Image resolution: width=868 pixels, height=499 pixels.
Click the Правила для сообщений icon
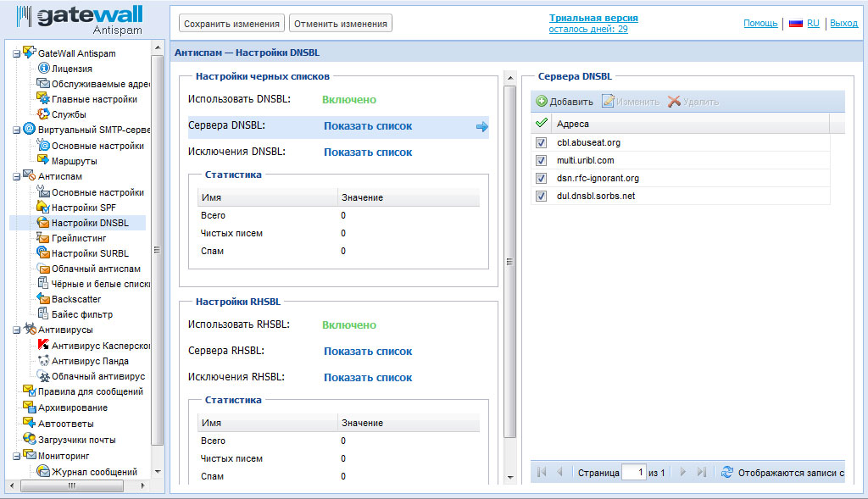pos(30,391)
